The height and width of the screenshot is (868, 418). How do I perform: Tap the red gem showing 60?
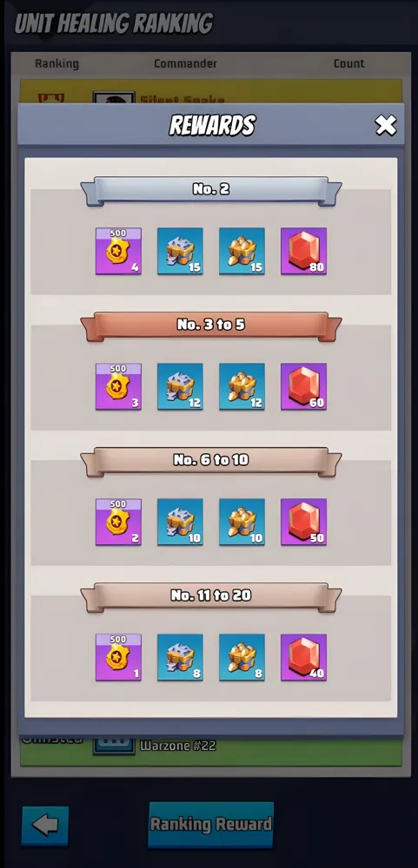click(304, 386)
